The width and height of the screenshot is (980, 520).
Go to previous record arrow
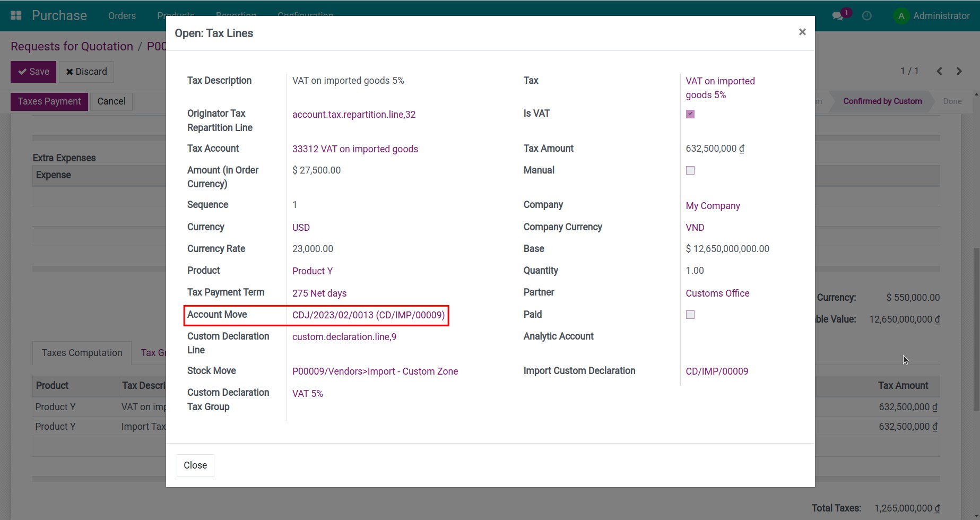coord(939,71)
